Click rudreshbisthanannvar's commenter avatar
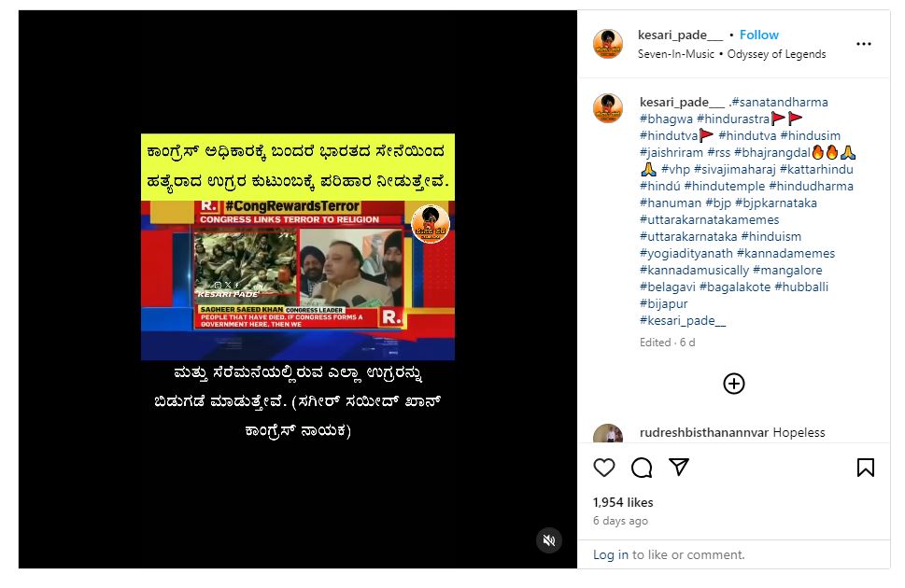 click(608, 433)
